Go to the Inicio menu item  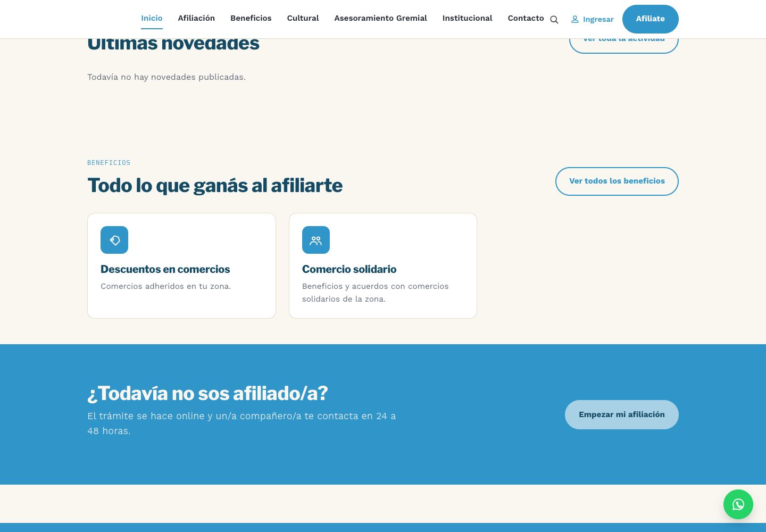tap(152, 18)
